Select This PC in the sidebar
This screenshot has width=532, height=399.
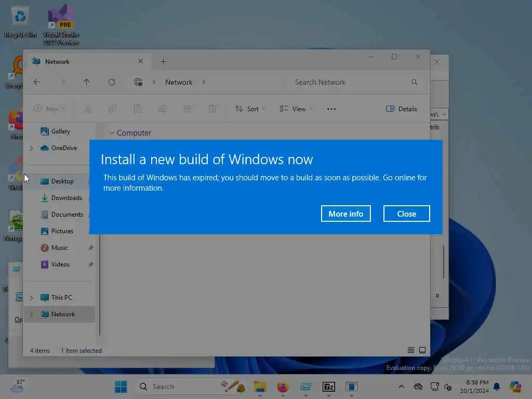(x=61, y=298)
